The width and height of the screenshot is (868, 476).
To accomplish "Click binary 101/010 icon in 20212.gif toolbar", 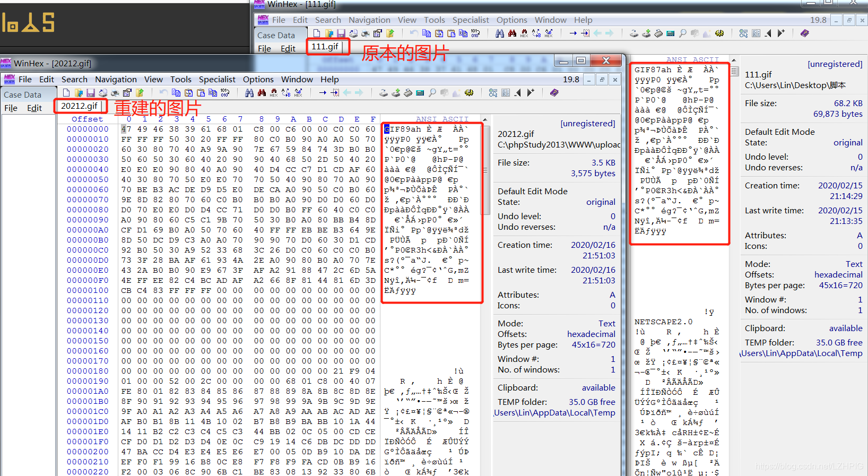I will pos(225,93).
